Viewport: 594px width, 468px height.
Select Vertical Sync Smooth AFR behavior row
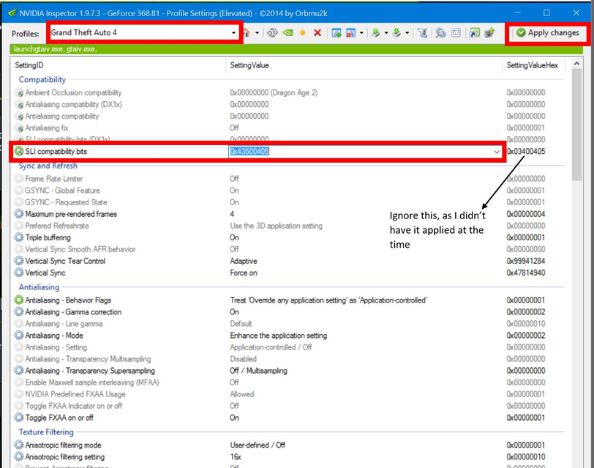288,249
